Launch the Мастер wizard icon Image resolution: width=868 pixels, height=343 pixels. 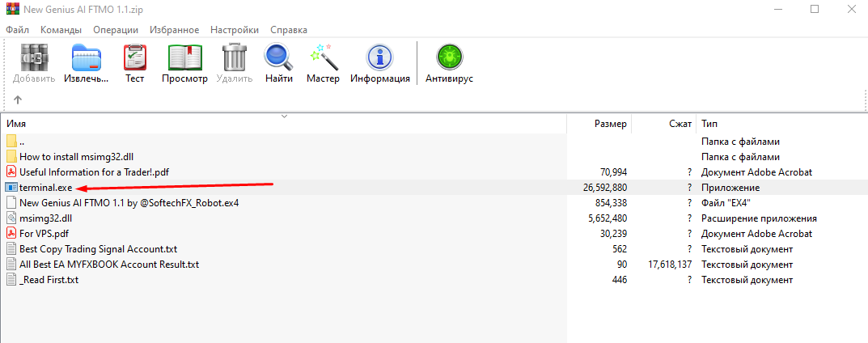[x=323, y=57]
